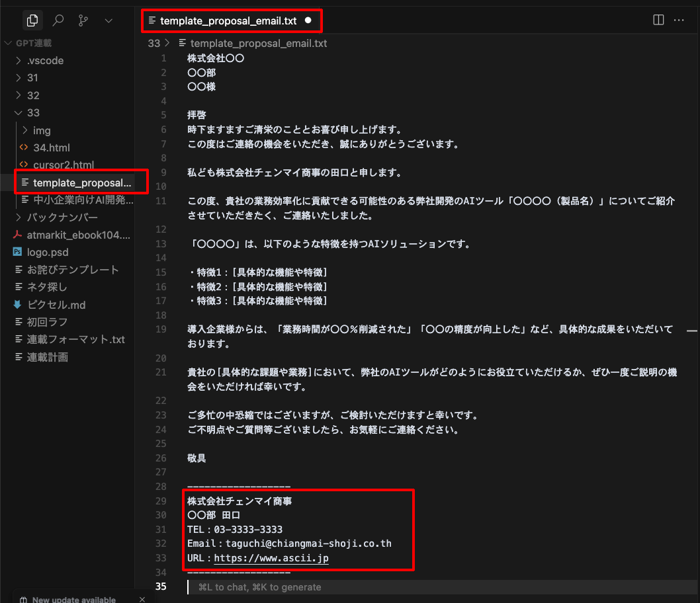700x603 pixels.
Task: Open the https://www.ascii.jp link
Action: click(x=271, y=559)
